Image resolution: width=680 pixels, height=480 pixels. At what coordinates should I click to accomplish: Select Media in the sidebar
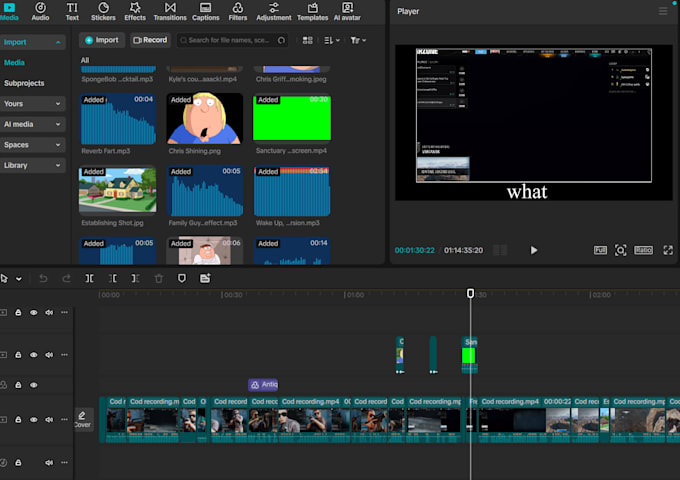pyautogui.click(x=14, y=62)
